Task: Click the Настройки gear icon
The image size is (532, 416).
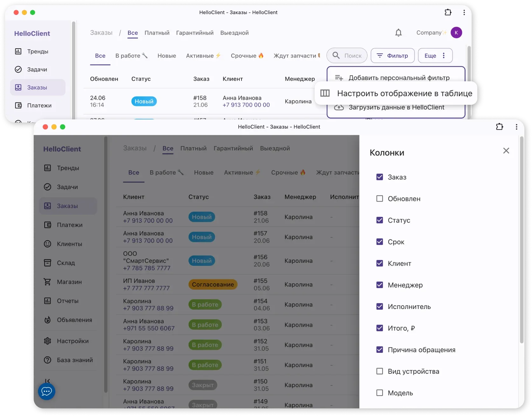Action: [x=47, y=341]
